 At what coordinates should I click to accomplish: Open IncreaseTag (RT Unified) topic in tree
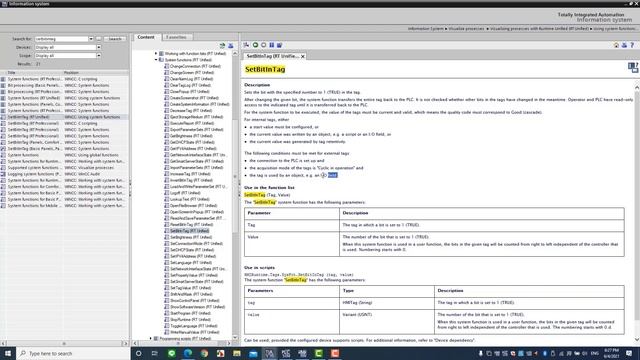[x=190, y=174]
